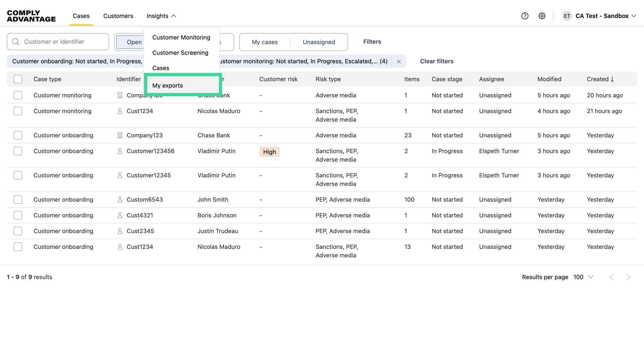Open the settings gear icon

click(542, 16)
